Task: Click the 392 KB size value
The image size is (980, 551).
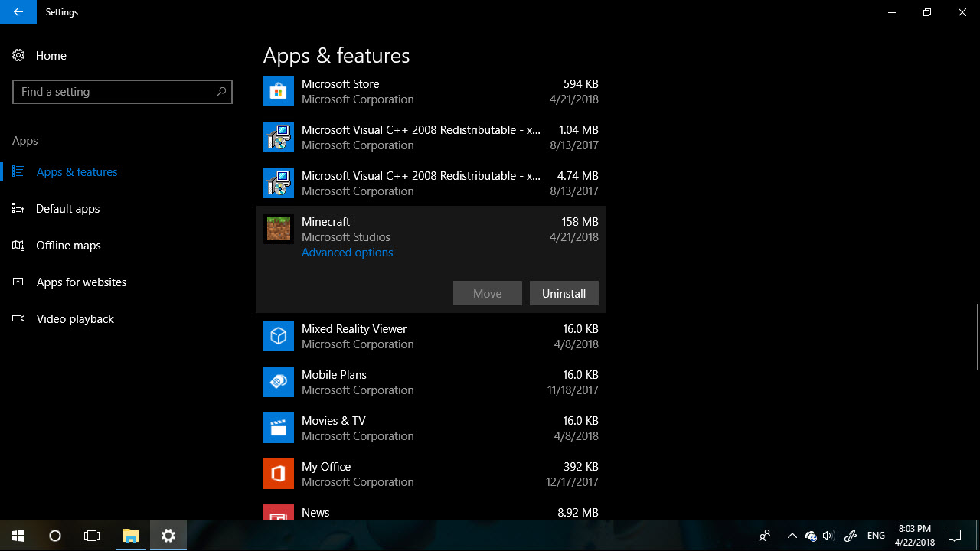Action: tap(581, 467)
